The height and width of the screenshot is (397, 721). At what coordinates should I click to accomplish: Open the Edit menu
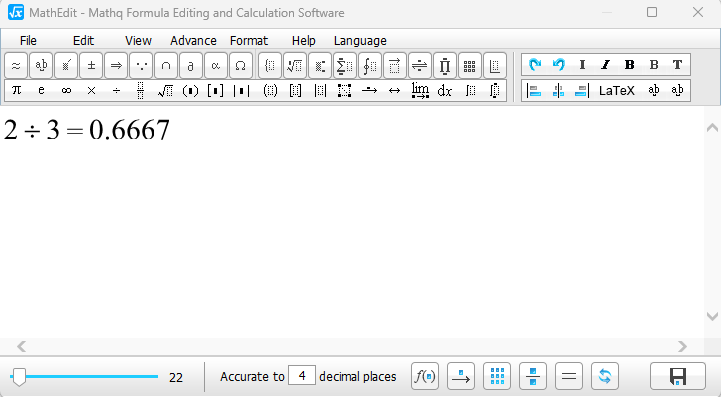pyautogui.click(x=83, y=40)
